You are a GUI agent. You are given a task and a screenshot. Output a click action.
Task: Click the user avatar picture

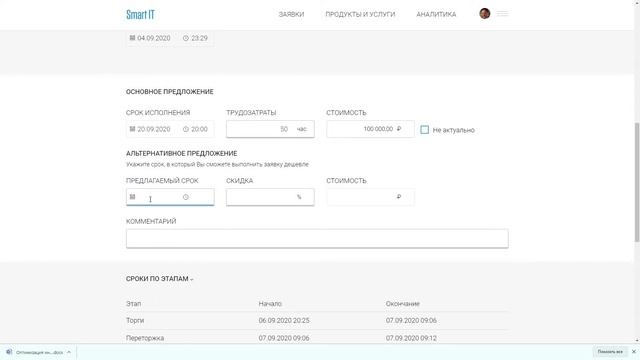point(484,13)
